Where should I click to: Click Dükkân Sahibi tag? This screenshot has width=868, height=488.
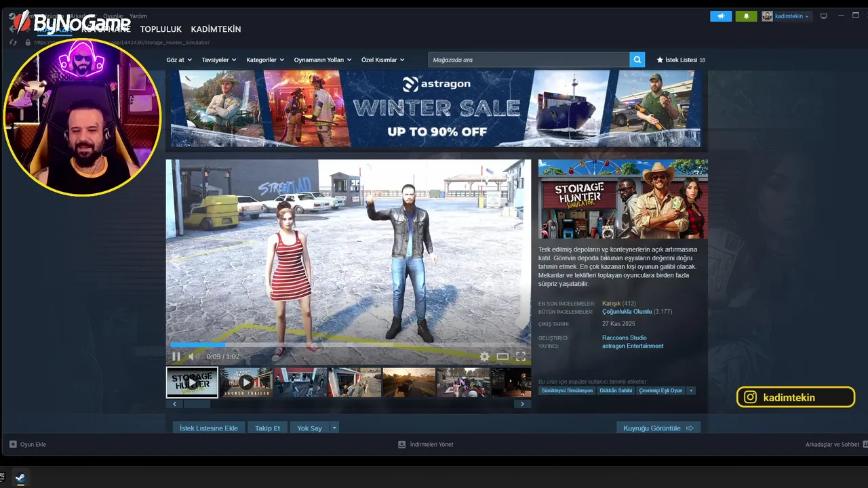pos(615,390)
